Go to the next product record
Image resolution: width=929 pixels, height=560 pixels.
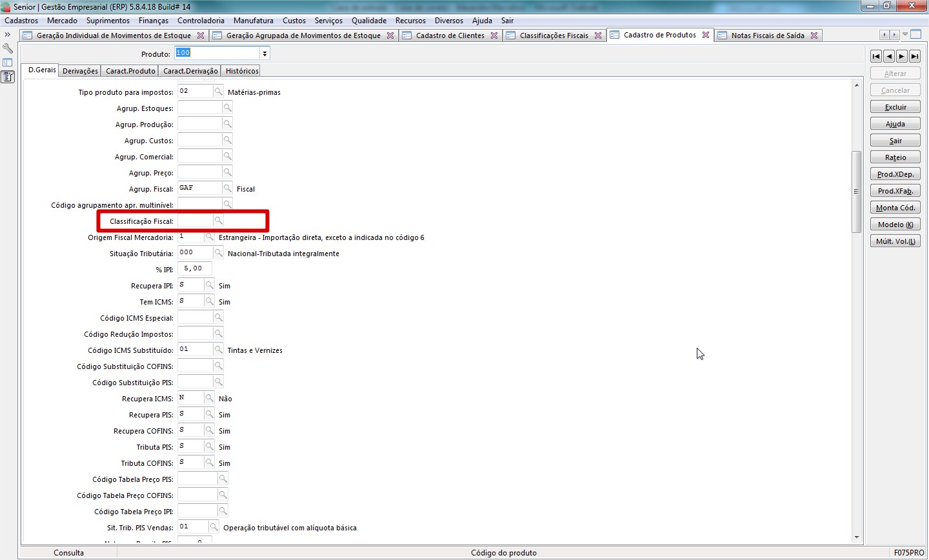click(x=902, y=56)
